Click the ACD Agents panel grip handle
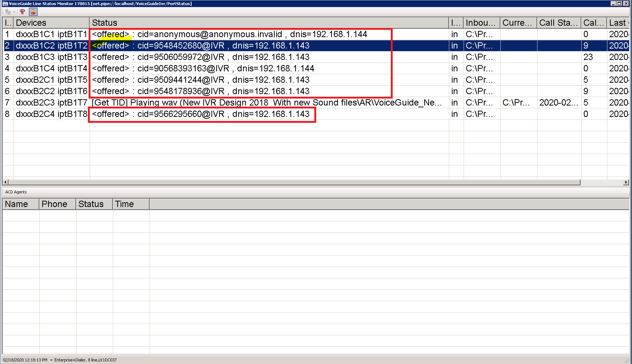The width and height of the screenshot is (632, 364). [x=3, y=192]
